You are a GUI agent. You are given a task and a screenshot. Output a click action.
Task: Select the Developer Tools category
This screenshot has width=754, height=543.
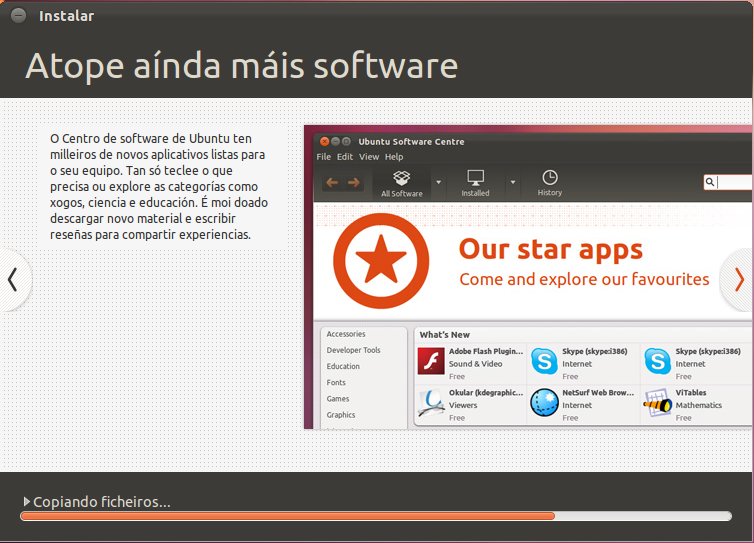coord(353,350)
